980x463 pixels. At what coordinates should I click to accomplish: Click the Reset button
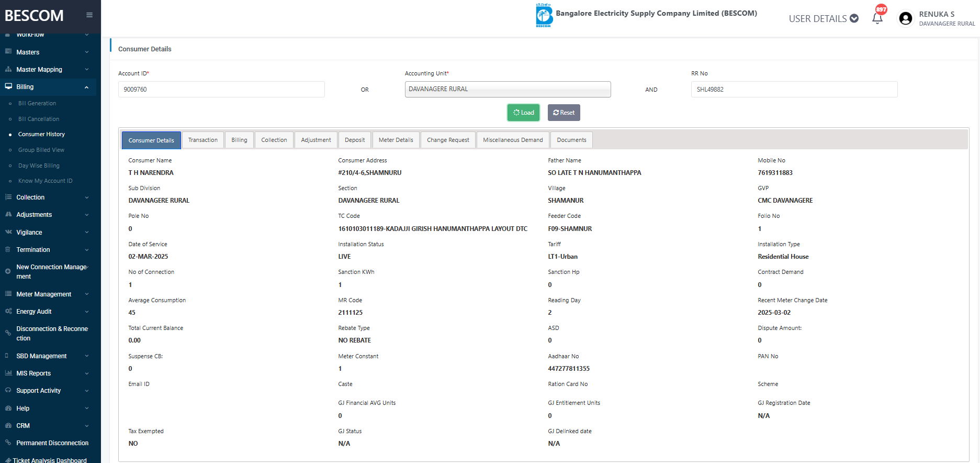(x=564, y=113)
